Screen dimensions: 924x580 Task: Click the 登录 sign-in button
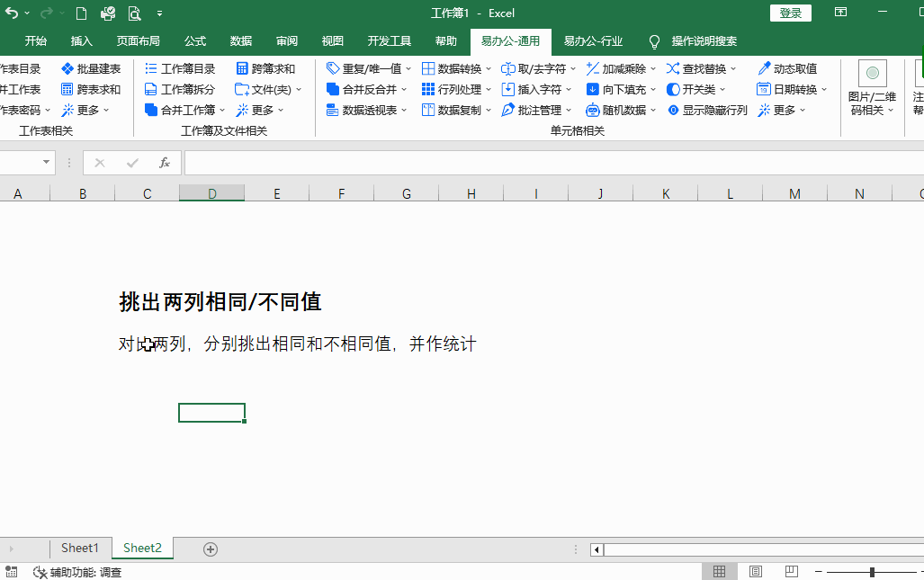click(x=790, y=13)
